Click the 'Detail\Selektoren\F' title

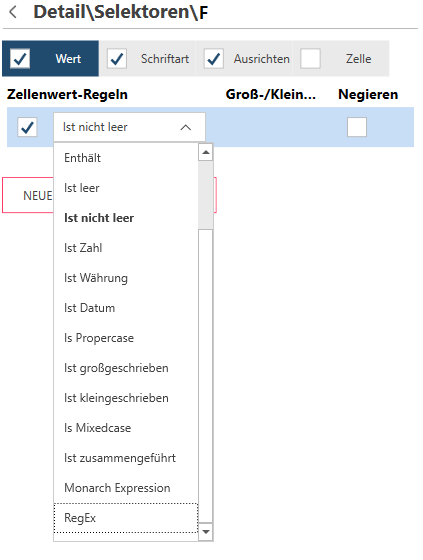[121, 12]
